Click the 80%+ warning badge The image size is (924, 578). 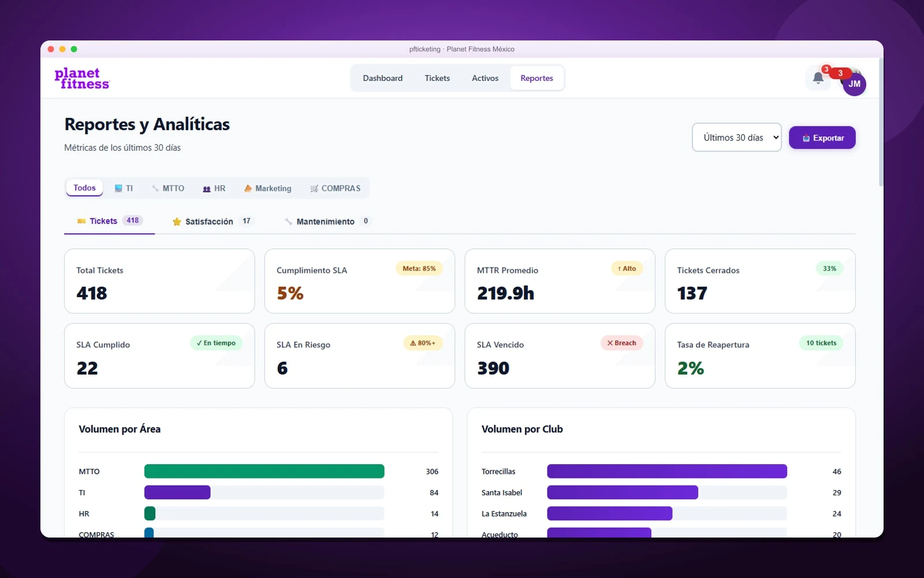(x=423, y=343)
